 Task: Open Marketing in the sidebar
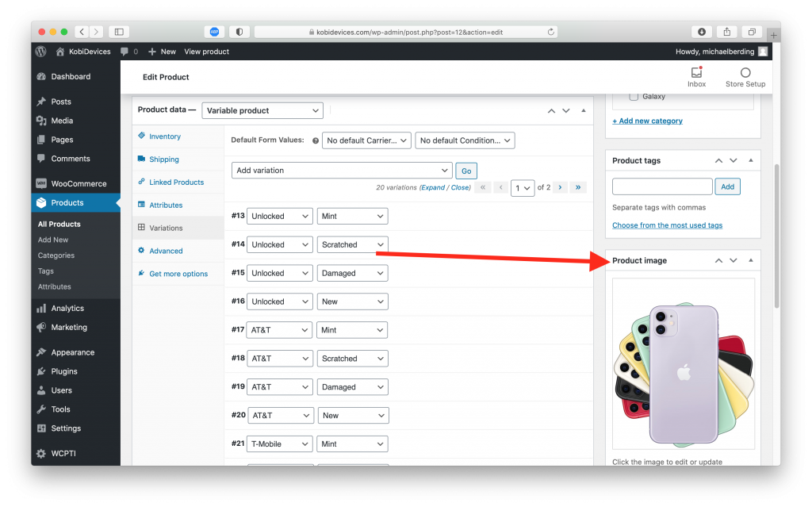tap(75, 327)
